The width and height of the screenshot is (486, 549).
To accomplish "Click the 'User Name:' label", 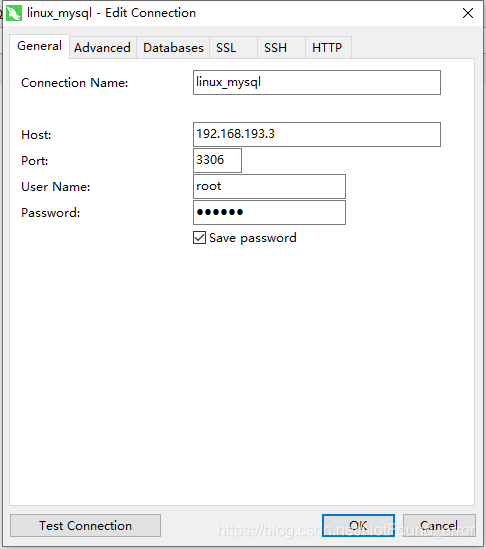I will click(x=56, y=187).
